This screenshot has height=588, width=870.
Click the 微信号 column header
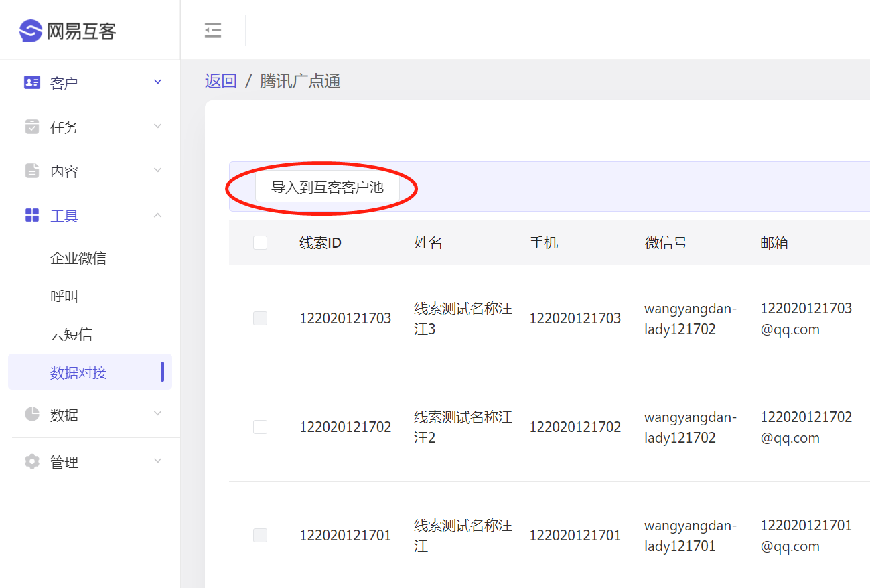coord(666,242)
